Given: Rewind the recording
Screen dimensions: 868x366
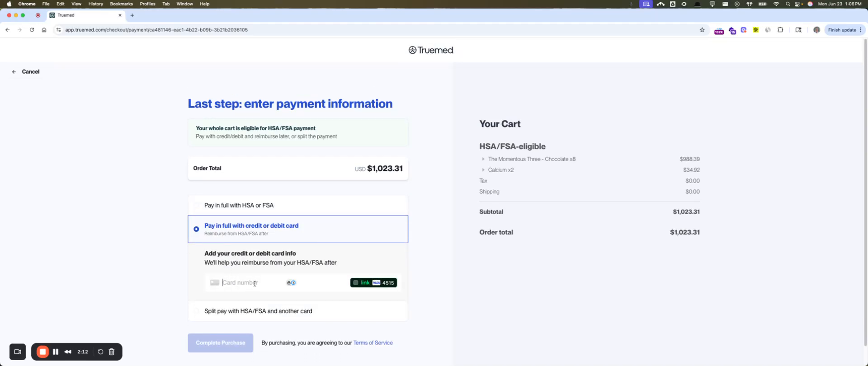Looking at the screenshot, I should pyautogui.click(x=68, y=352).
